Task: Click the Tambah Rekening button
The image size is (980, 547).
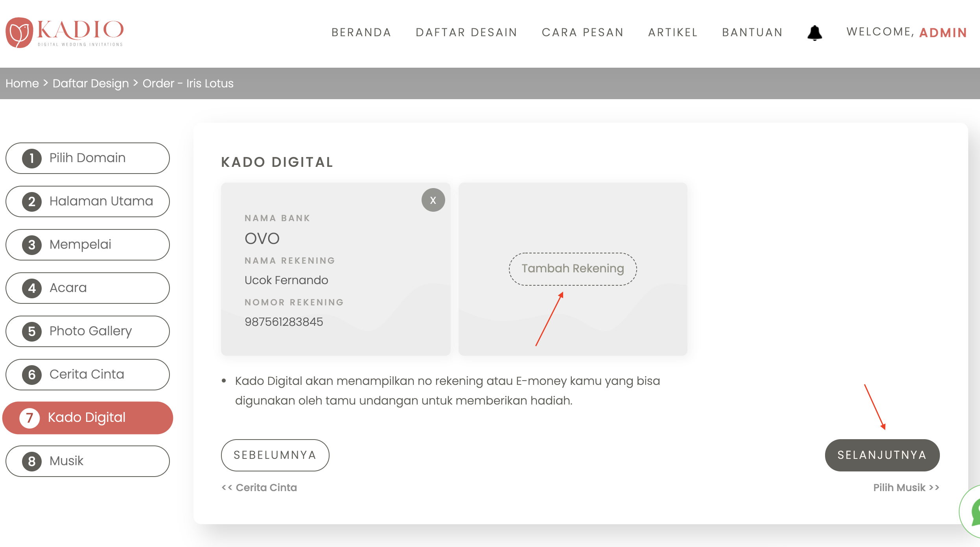Action: [573, 269]
